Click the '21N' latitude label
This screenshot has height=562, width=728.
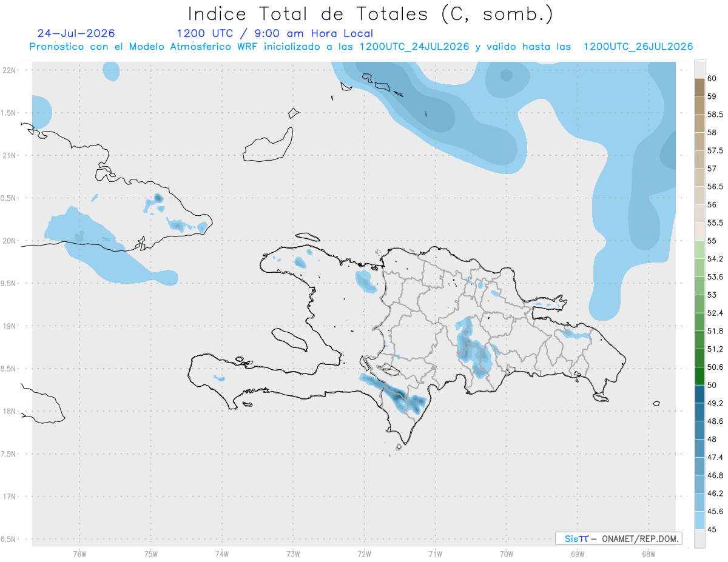click(x=9, y=155)
